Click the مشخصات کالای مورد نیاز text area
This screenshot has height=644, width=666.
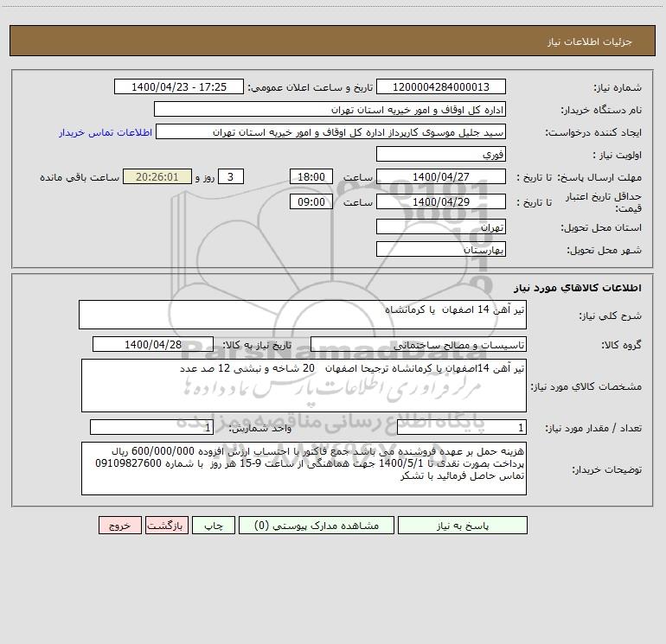click(x=304, y=386)
